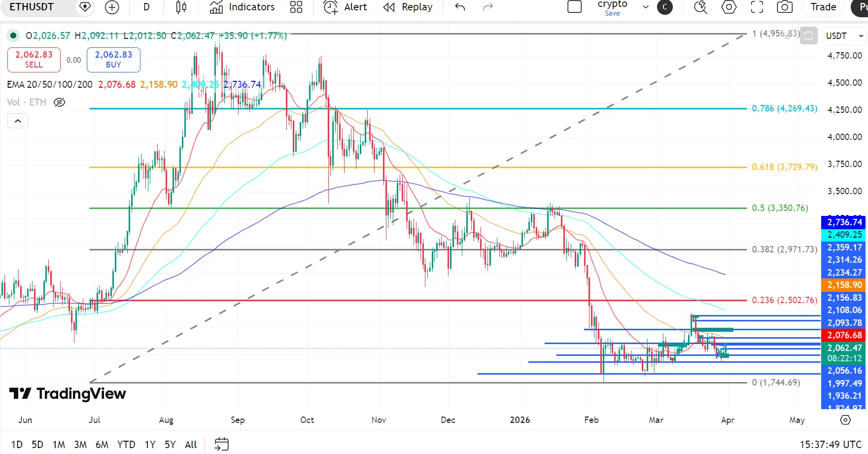
Task: Open the USDT currency dropdown
Action: coord(845,36)
